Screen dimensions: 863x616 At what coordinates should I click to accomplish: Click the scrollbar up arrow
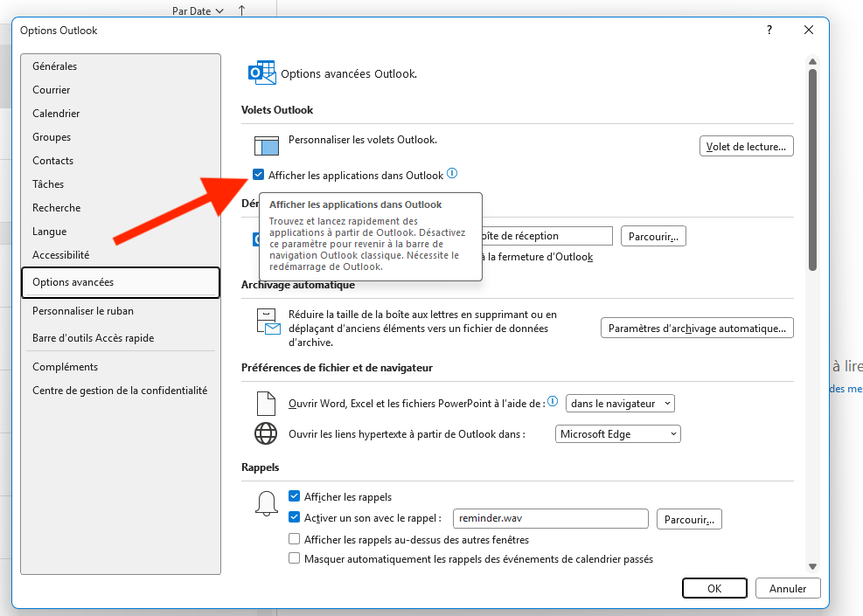tap(812, 61)
